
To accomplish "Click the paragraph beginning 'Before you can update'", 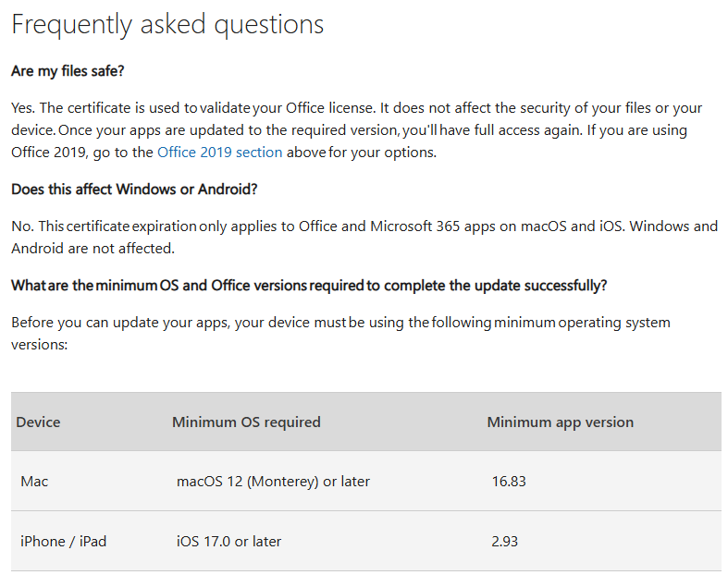I will tap(340, 333).
